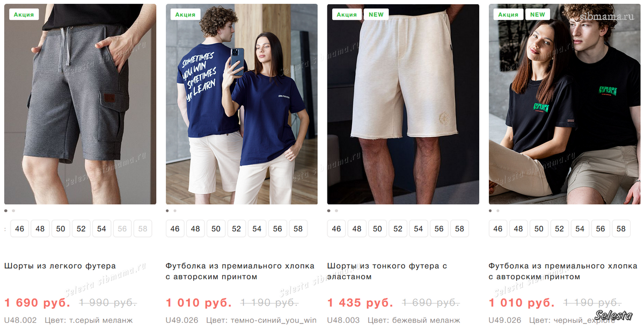Open 'Шорты из легкого футера' product link

[60, 266]
